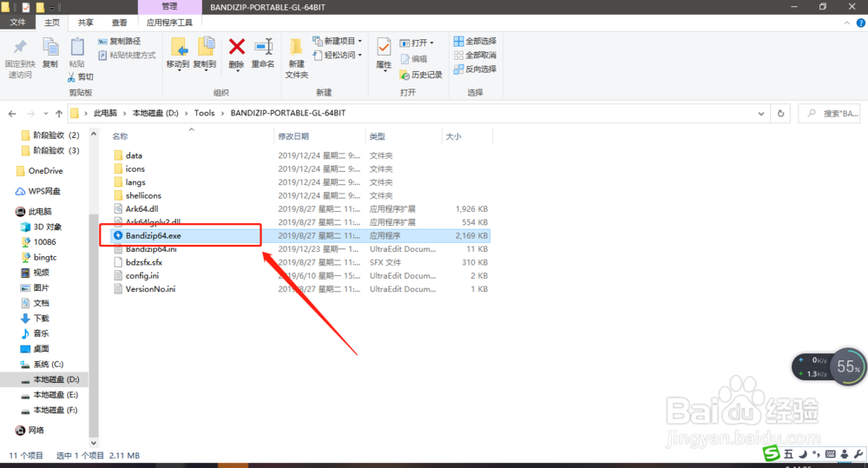
Task: Open 音乐 (Music) in navigation pane
Action: (x=35, y=333)
